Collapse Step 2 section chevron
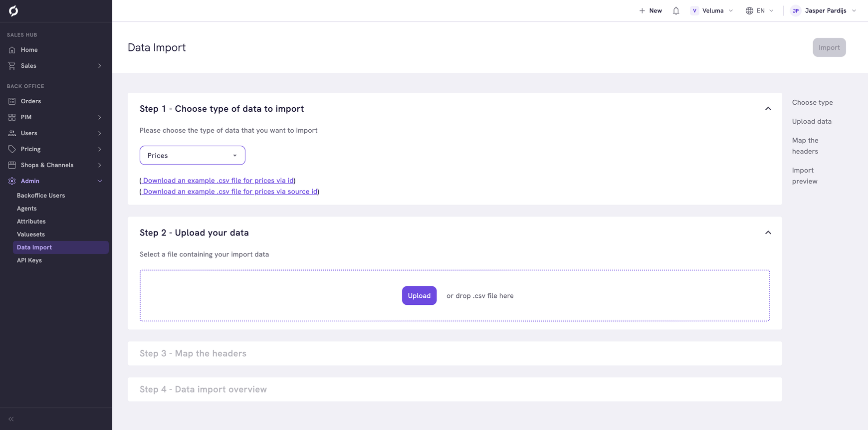This screenshot has height=430, width=868. [x=768, y=232]
